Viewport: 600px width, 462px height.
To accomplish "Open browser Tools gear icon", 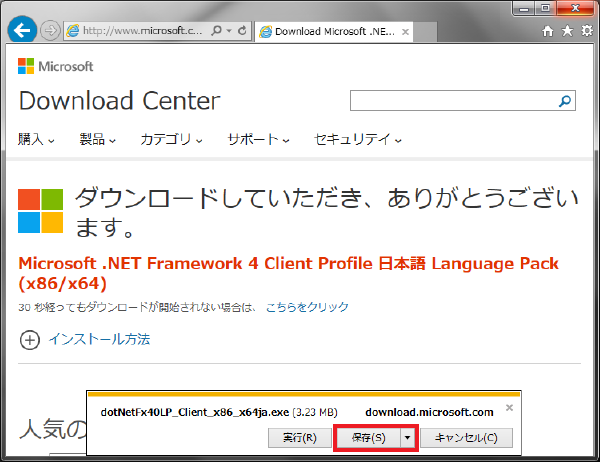I will coord(587,31).
